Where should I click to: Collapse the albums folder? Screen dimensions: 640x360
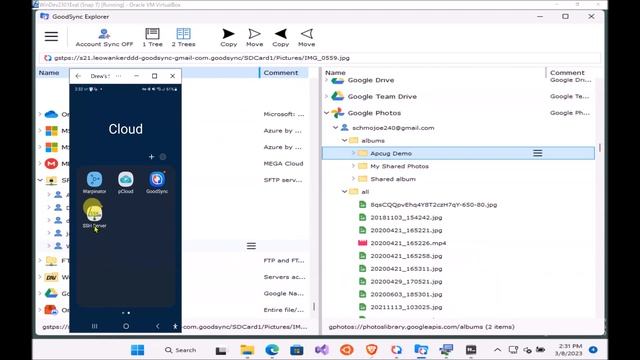click(344, 140)
